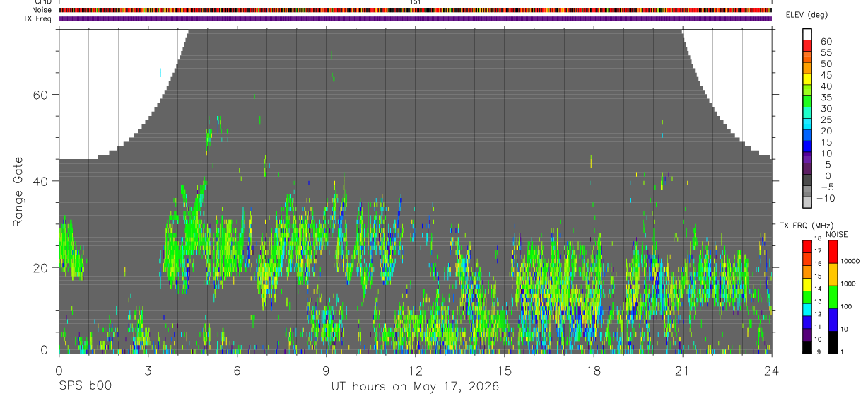The width and height of the screenshot is (868, 401).
Task: Click the 'UT hours on May 17, 2026' label
Action: click(x=415, y=386)
